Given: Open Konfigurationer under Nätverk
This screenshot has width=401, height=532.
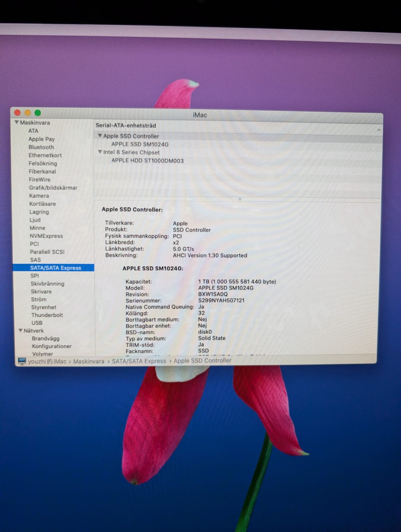Looking at the screenshot, I should coord(52,346).
